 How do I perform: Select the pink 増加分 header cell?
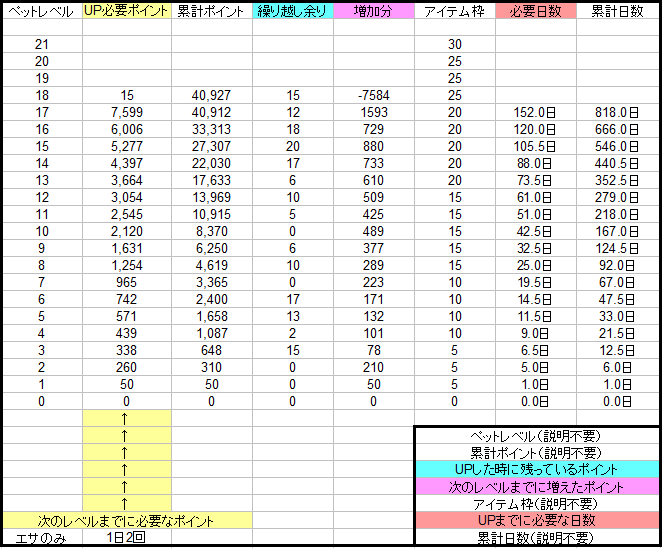[373, 10]
